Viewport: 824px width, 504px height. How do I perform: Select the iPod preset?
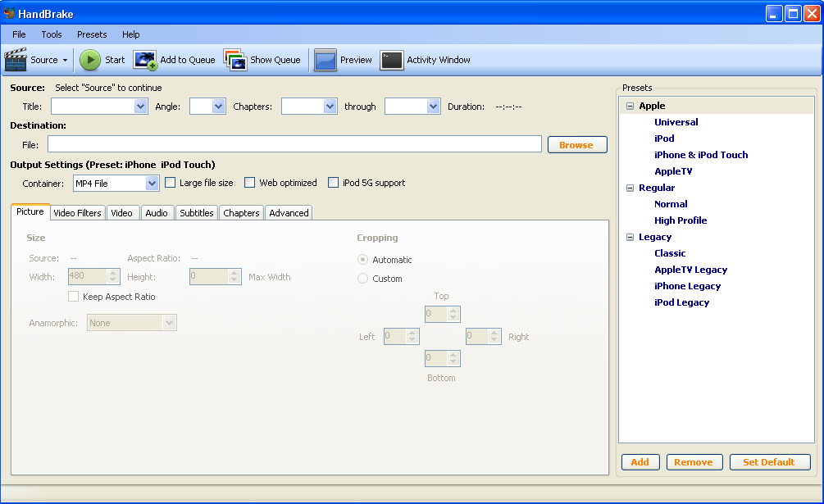pyautogui.click(x=664, y=138)
